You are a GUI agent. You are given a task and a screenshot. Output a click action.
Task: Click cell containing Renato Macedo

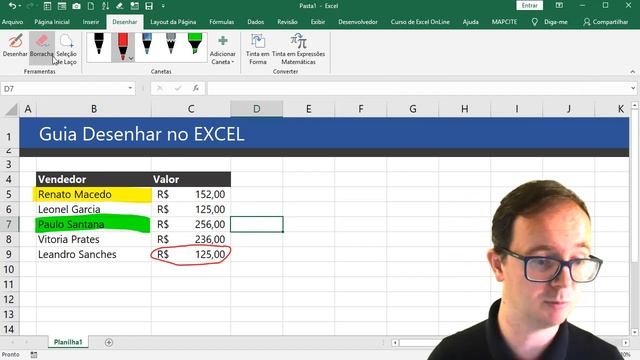[x=93, y=194]
